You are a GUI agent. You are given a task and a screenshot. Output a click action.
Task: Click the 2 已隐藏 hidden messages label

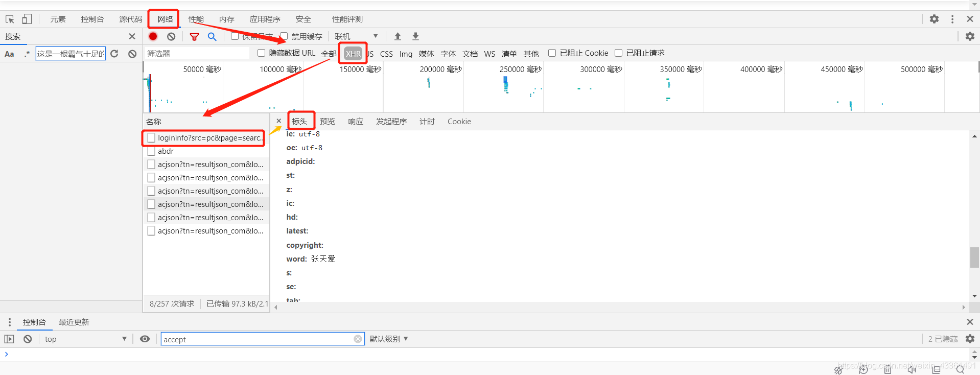click(x=943, y=339)
